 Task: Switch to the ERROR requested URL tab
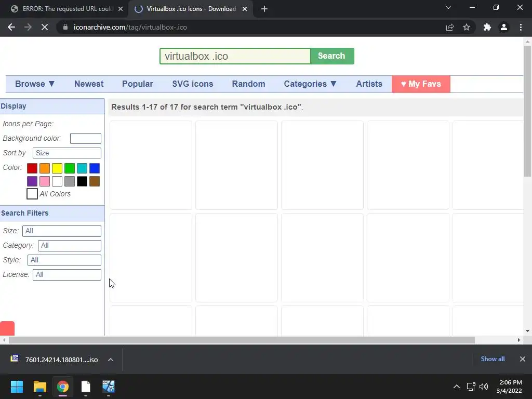coord(64,9)
